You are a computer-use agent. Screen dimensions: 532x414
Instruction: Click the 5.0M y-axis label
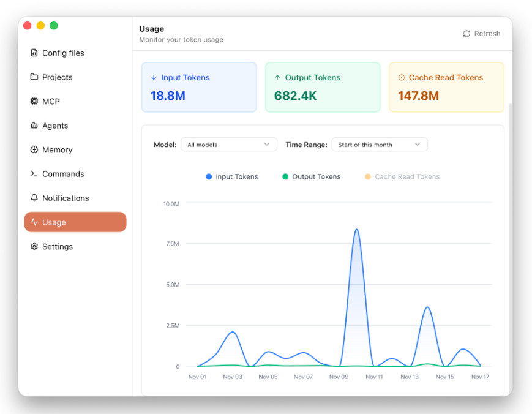[x=173, y=285]
